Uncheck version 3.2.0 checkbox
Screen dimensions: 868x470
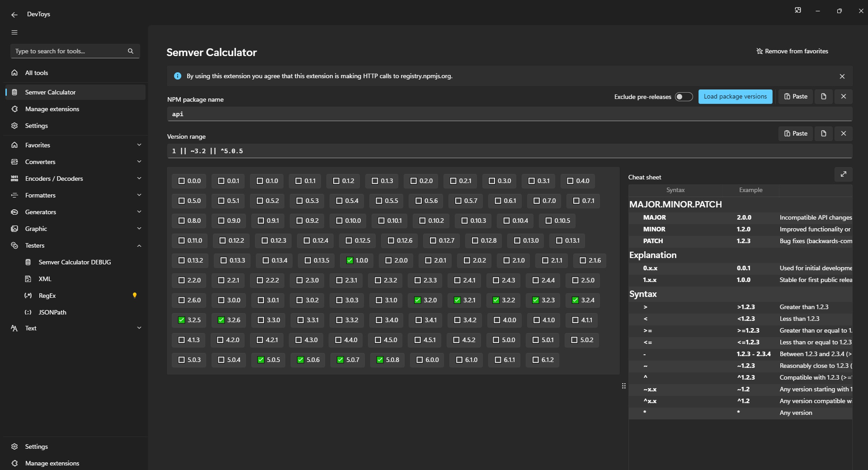pos(418,300)
